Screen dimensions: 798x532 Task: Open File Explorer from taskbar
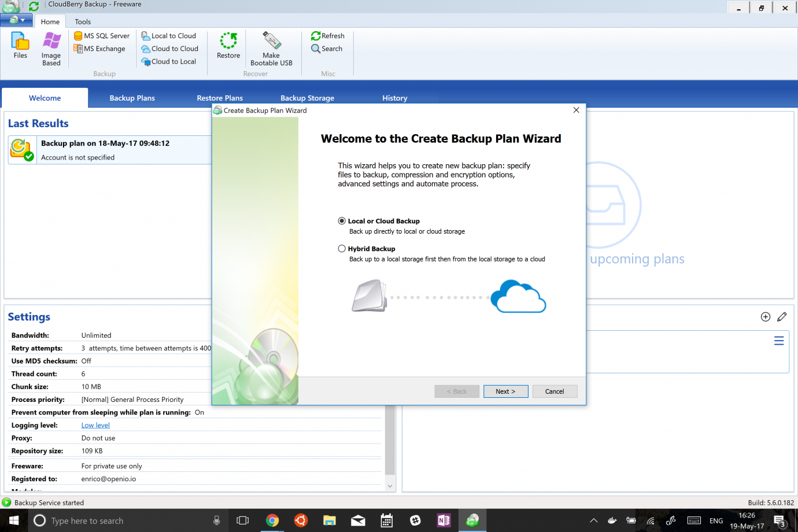coord(330,520)
